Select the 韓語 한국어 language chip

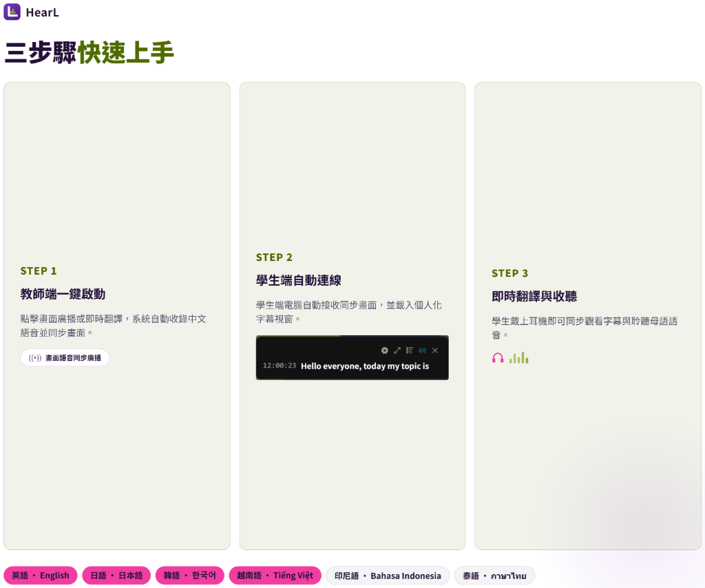coord(190,576)
